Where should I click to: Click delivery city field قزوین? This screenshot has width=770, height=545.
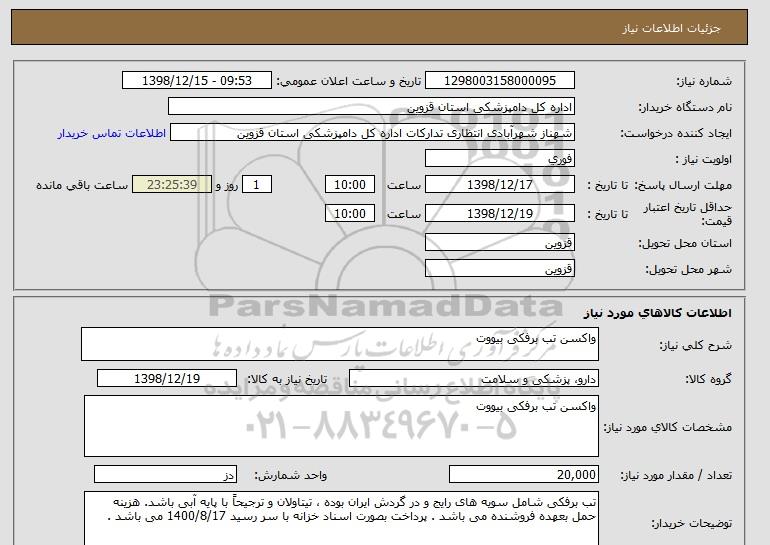coord(499,269)
